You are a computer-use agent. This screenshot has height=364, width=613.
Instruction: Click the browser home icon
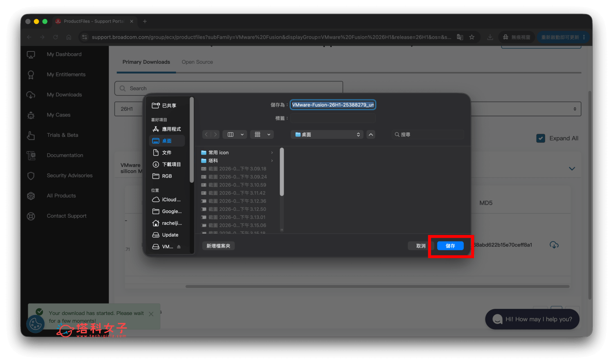(69, 37)
